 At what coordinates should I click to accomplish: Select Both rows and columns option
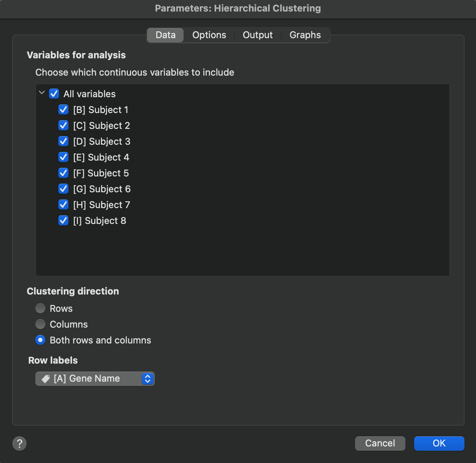pos(40,340)
